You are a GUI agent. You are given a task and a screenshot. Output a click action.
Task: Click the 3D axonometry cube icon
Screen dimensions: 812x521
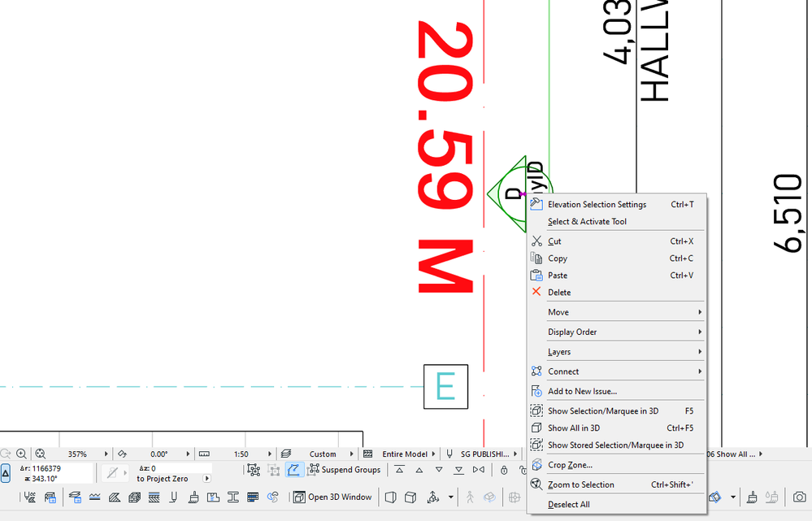410,497
